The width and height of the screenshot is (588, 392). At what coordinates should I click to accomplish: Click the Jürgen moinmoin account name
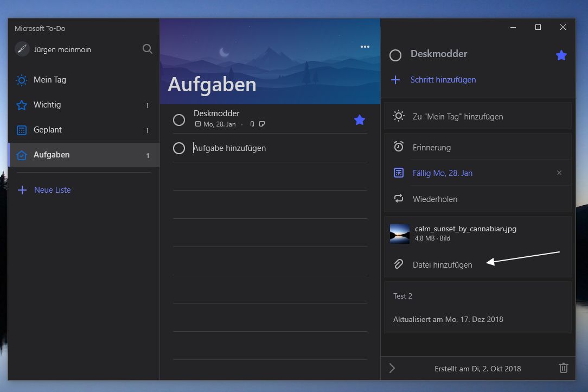pyautogui.click(x=62, y=49)
